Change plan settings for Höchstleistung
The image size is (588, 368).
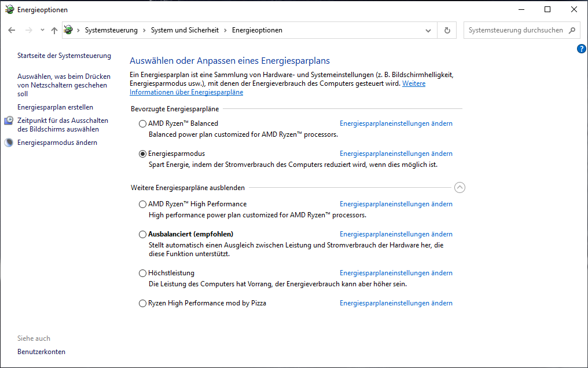click(396, 273)
